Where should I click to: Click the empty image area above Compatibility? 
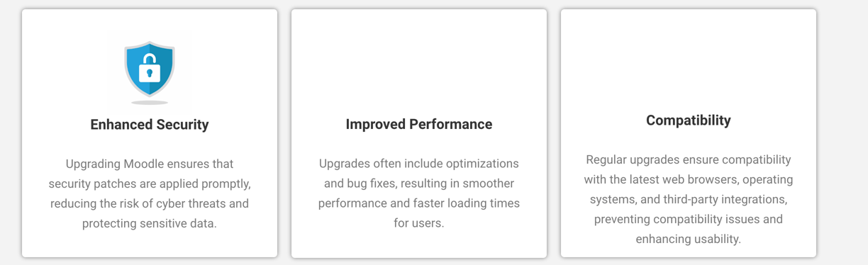pyautogui.click(x=689, y=62)
